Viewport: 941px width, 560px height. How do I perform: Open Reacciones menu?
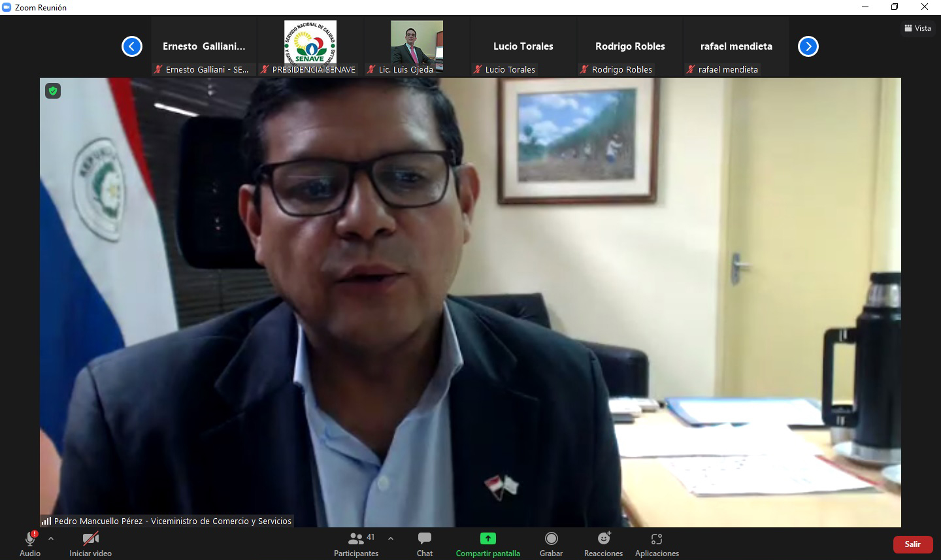(603, 544)
